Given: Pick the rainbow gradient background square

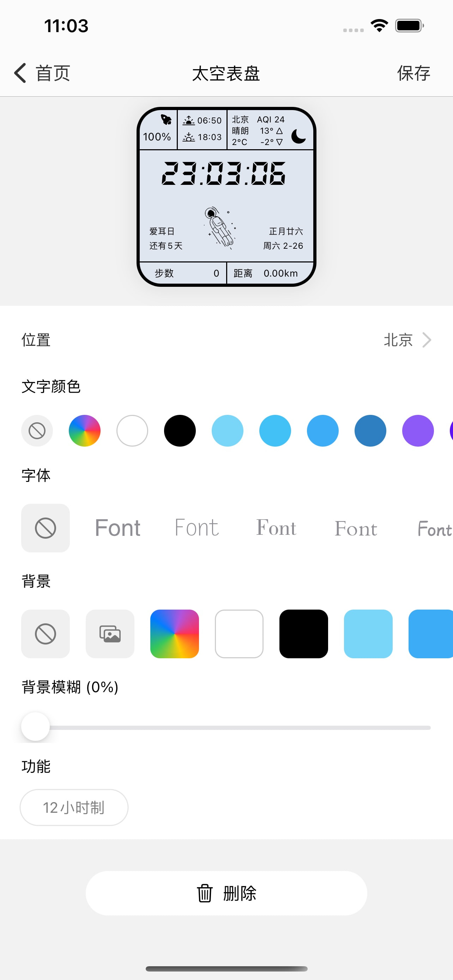Looking at the screenshot, I should tap(175, 634).
